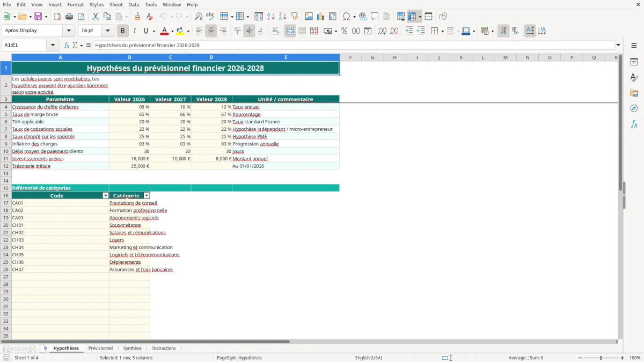Sort descending Z to A
The image size is (644, 362).
[x=283, y=17]
